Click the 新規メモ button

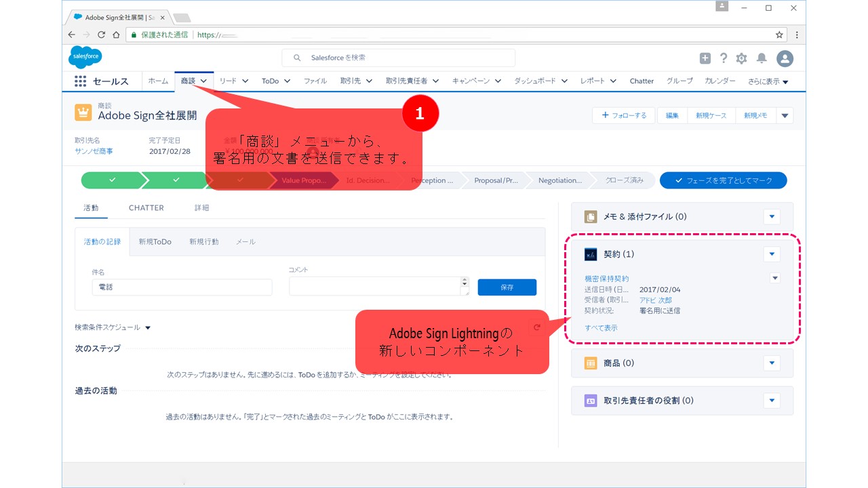[x=755, y=116]
